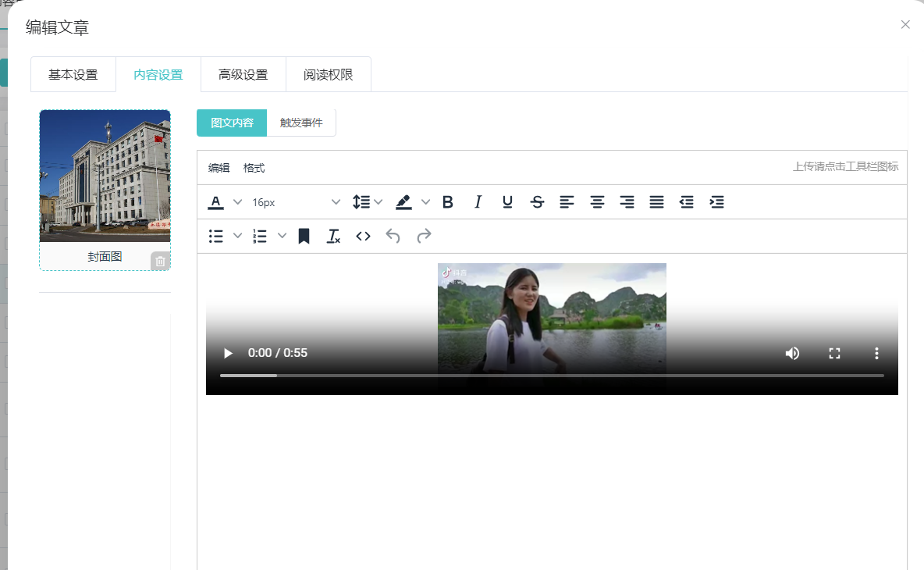
Task: Apply italic formatting
Action: click(478, 201)
